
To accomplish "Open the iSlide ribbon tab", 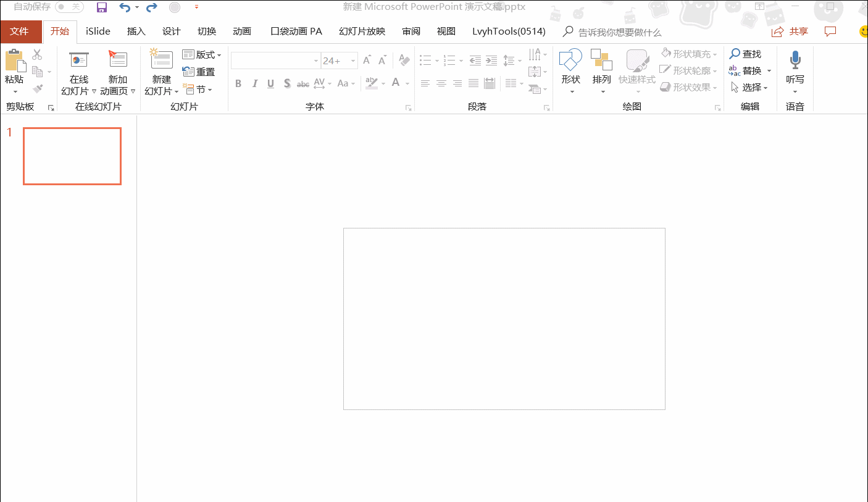I will (98, 31).
